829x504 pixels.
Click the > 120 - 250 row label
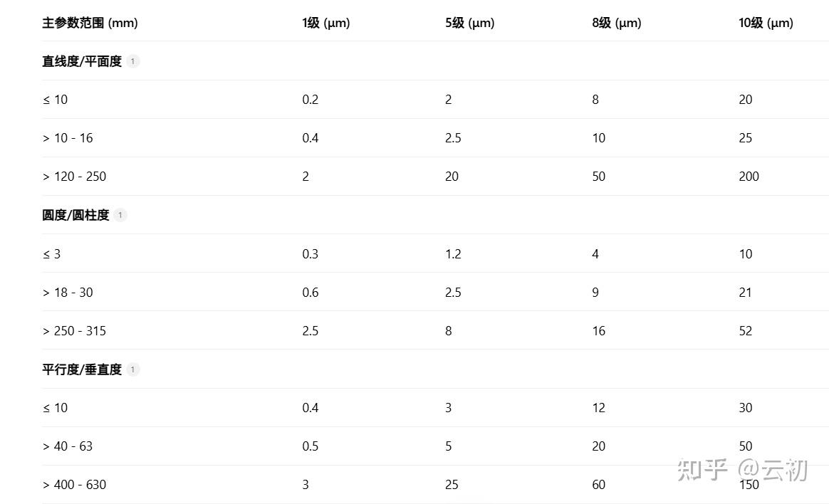coord(74,177)
